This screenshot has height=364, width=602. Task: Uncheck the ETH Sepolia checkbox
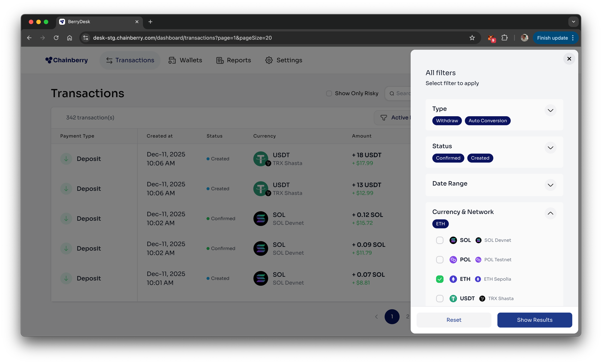[x=440, y=279]
